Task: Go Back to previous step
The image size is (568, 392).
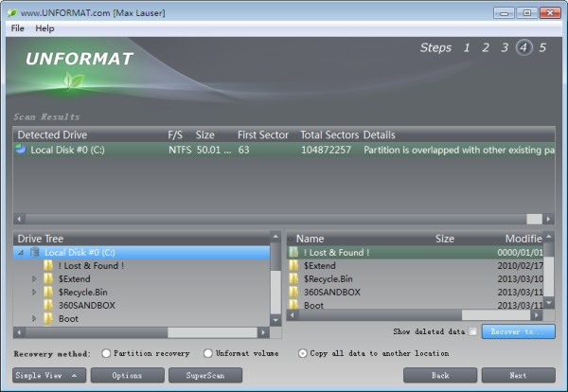Action: point(440,375)
